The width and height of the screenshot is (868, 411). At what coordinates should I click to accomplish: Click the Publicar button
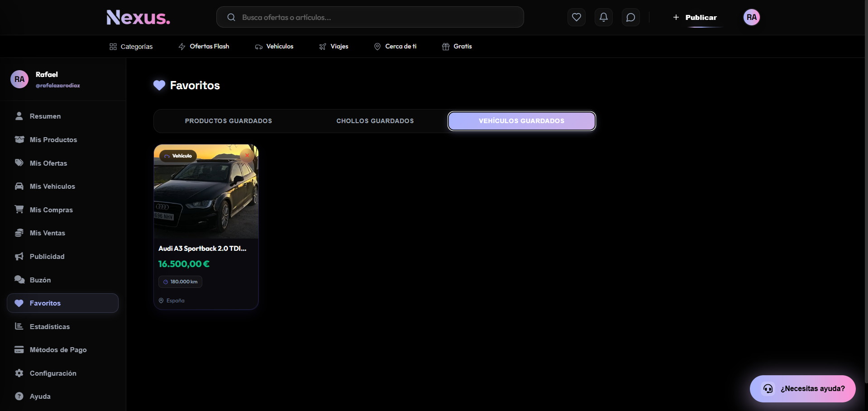(x=695, y=17)
